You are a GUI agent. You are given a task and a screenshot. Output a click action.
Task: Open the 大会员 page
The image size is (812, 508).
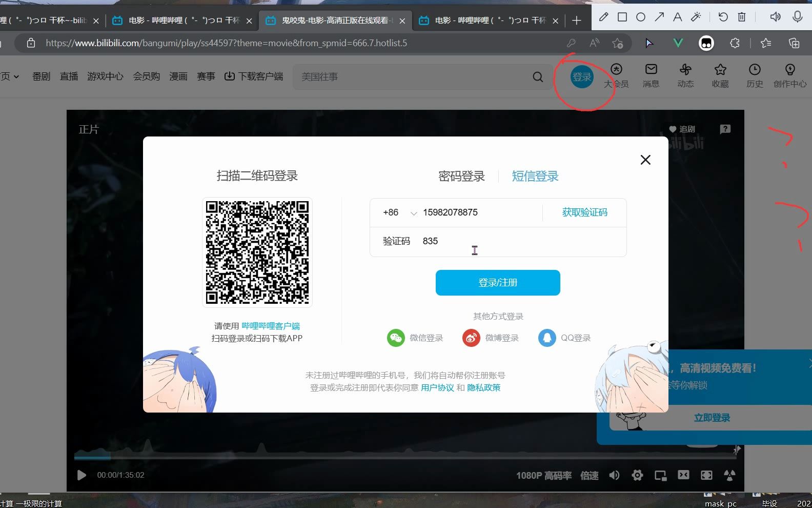pos(616,75)
